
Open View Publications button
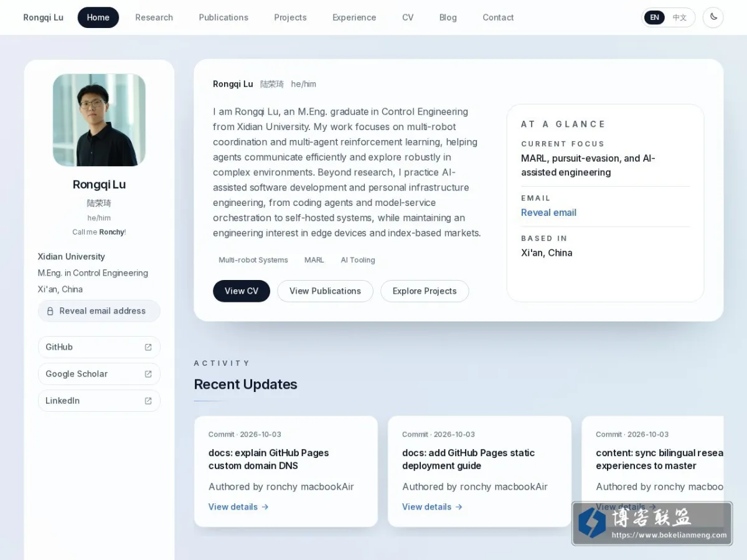[x=325, y=291]
